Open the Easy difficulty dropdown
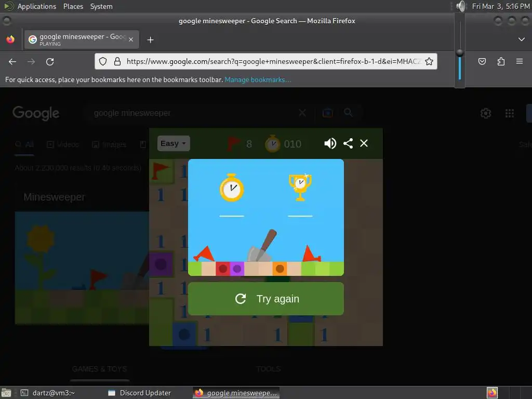The height and width of the screenshot is (399, 532). pyautogui.click(x=174, y=143)
